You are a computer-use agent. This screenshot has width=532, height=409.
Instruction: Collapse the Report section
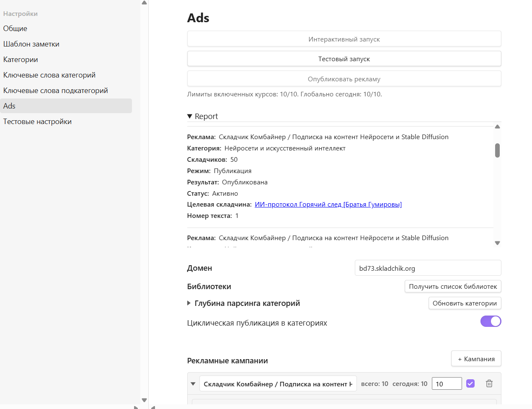190,116
